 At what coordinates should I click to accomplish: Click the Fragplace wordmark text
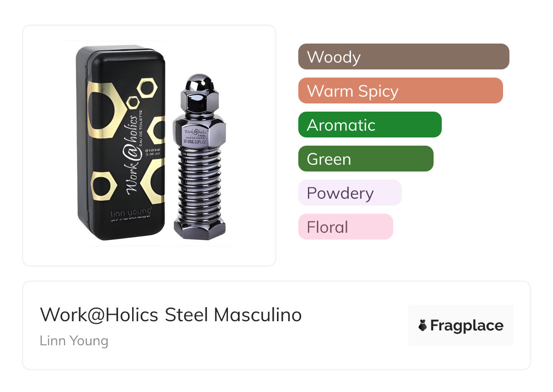(467, 325)
